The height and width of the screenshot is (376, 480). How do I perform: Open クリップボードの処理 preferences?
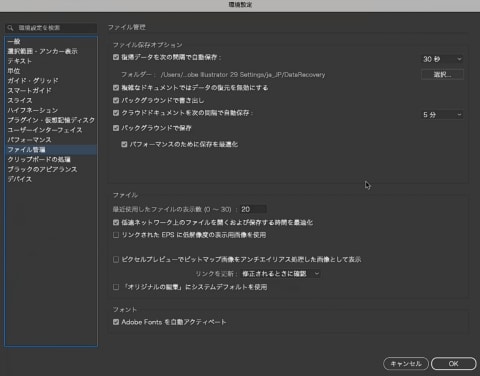[x=51, y=159]
